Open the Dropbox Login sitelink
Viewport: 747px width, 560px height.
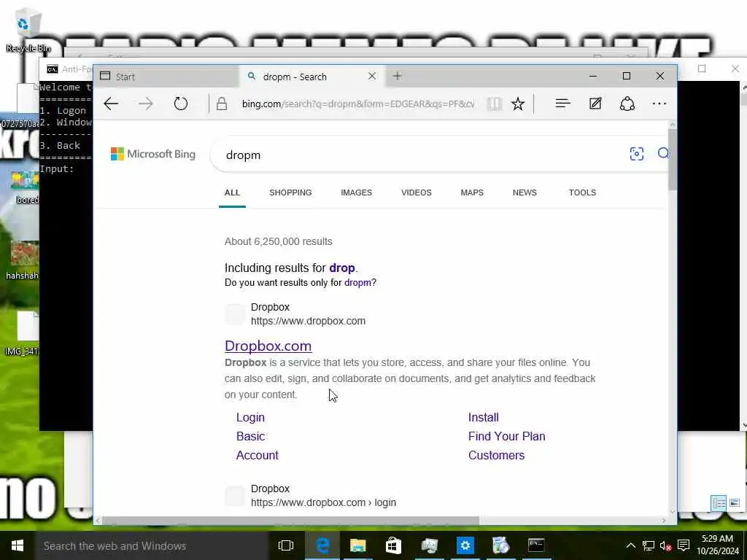[250, 417]
